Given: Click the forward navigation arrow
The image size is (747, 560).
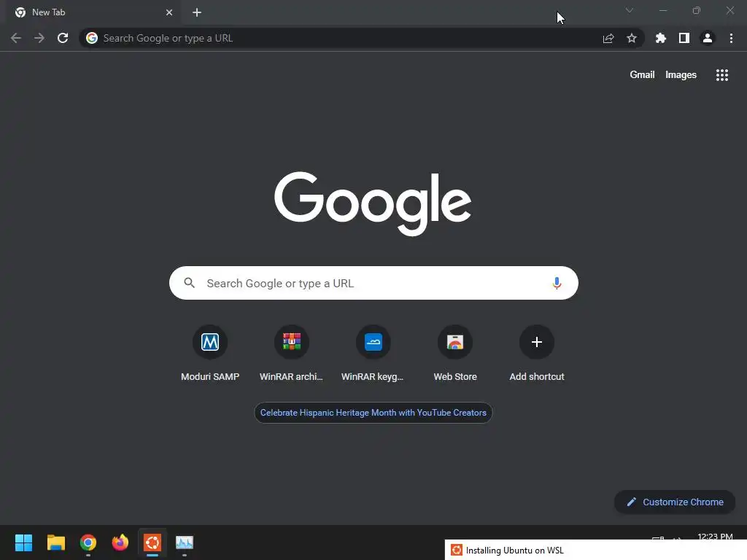Looking at the screenshot, I should pyautogui.click(x=39, y=38).
